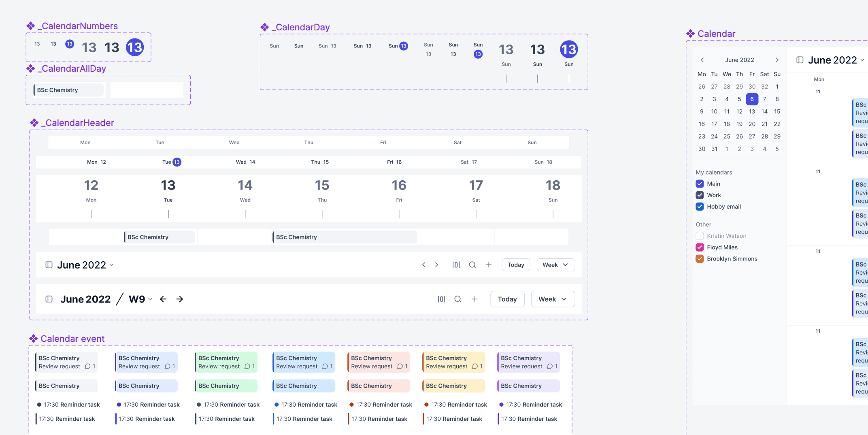Click the previous chevron in the June 2022 header without W9
Viewport: 868px width, 435px height.
tap(424, 265)
